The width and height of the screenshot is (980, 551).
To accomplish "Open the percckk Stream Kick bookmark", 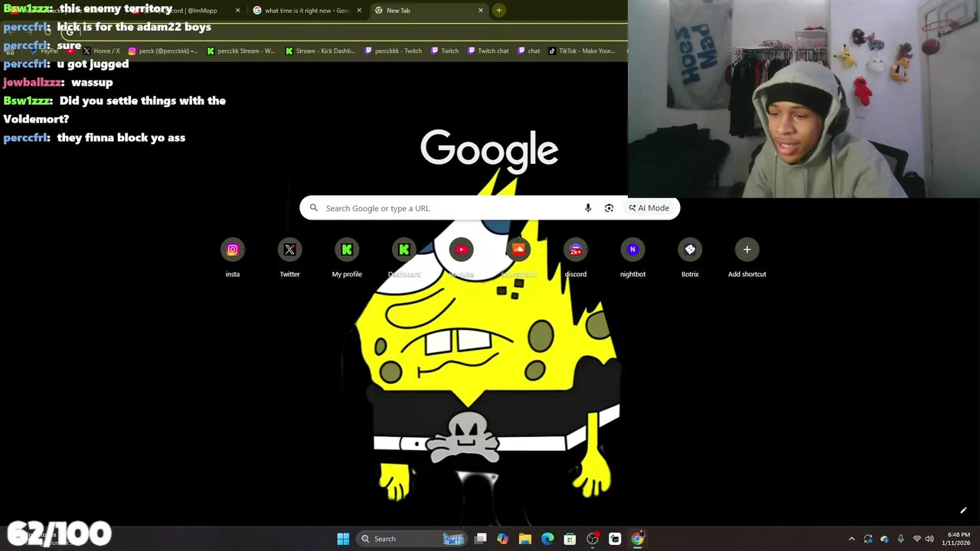I will 241,51.
